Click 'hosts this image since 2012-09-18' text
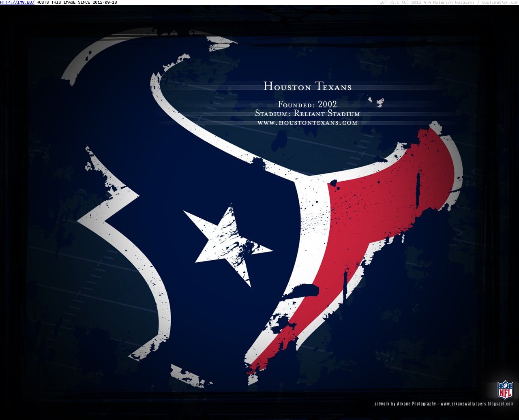Image resolution: width=519 pixels, height=420 pixels. click(x=77, y=2)
